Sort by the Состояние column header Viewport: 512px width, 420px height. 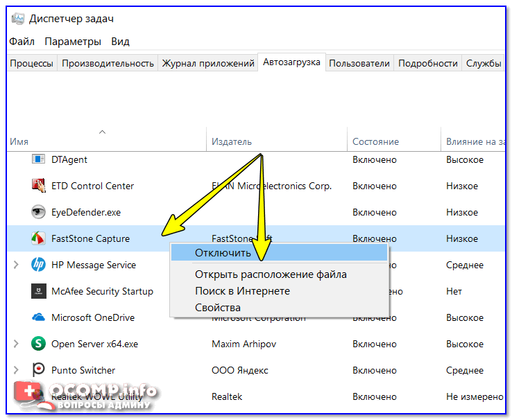[x=394, y=139]
